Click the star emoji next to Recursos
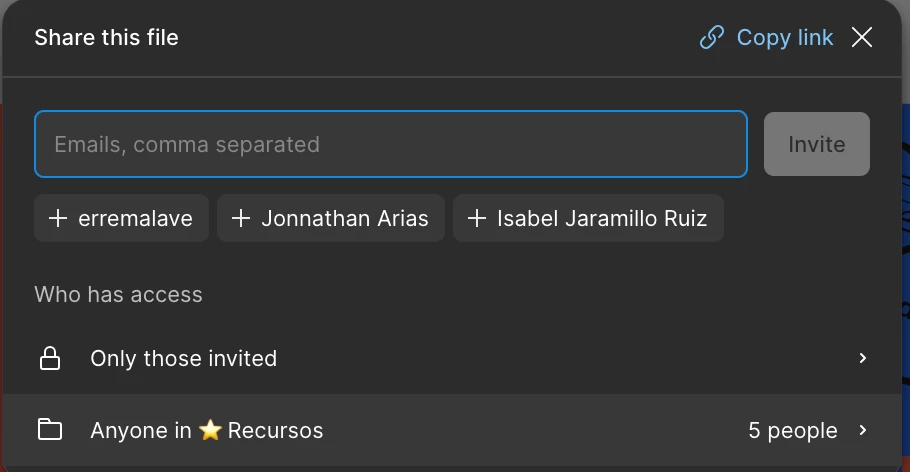Image resolution: width=910 pixels, height=472 pixels. click(210, 430)
